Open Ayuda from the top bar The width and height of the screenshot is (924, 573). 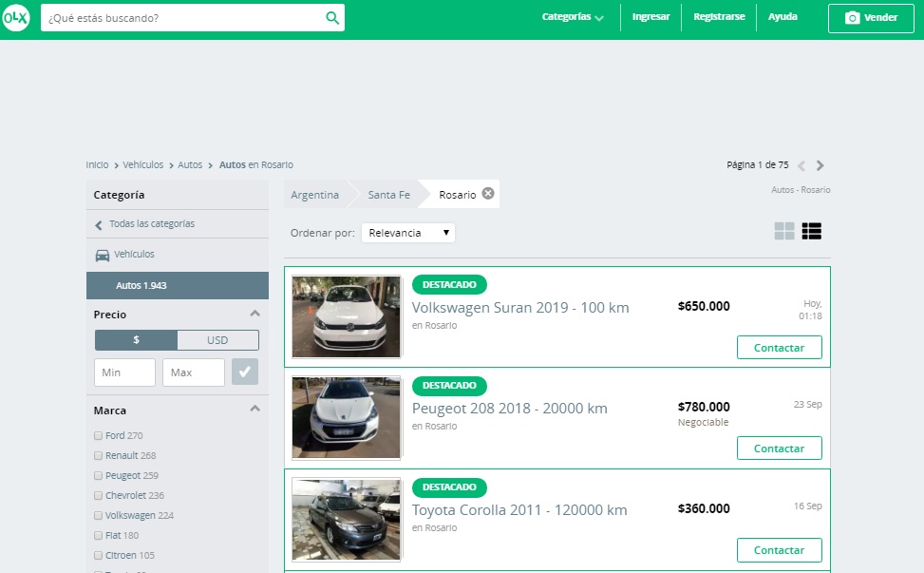point(783,16)
